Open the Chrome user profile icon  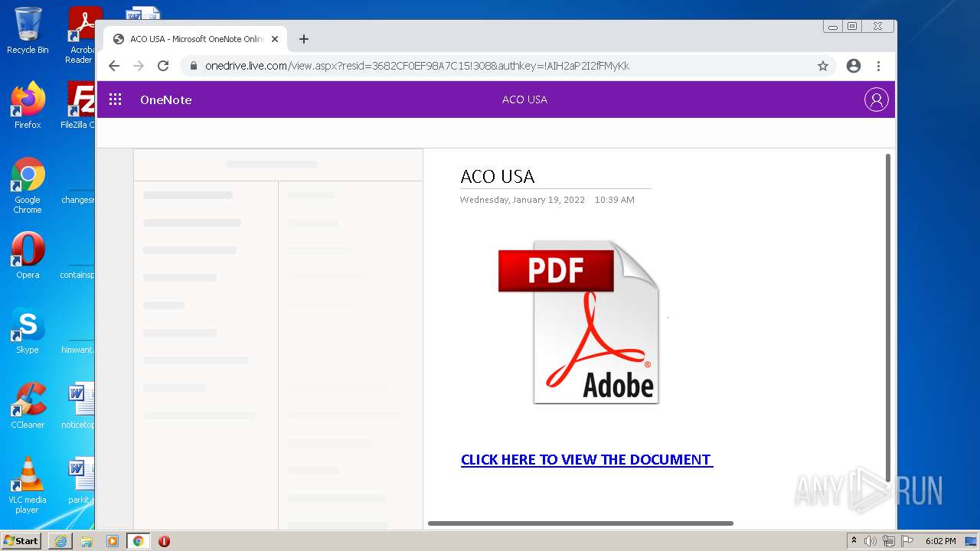click(854, 66)
